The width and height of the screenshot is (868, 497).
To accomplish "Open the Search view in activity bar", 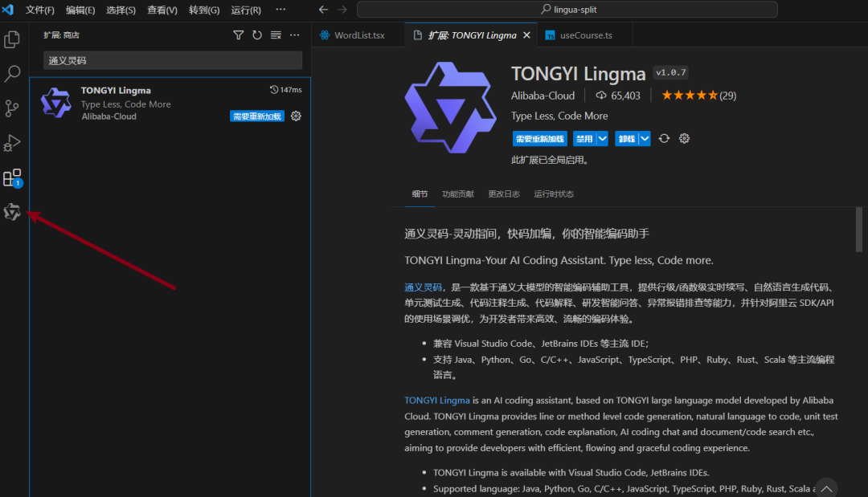I will (x=12, y=74).
